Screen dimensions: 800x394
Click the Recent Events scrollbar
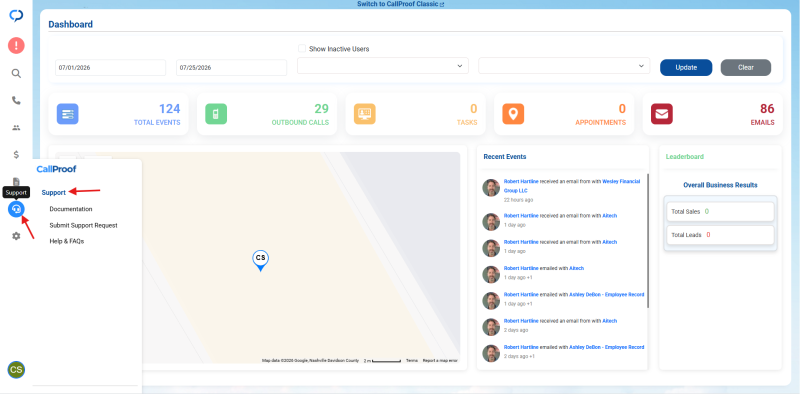click(x=648, y=240)
